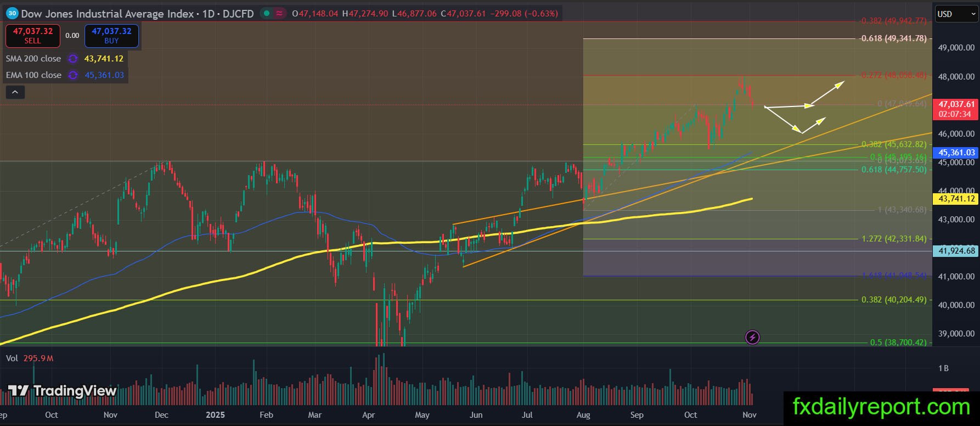Click the O47,148.04 open value in header
The image size is (980, 426).
[x=315, y=14]
